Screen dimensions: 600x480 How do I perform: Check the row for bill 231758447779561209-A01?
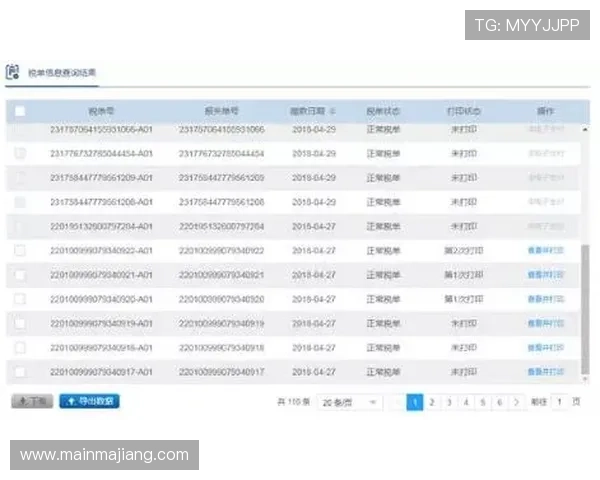pos(20,178)
